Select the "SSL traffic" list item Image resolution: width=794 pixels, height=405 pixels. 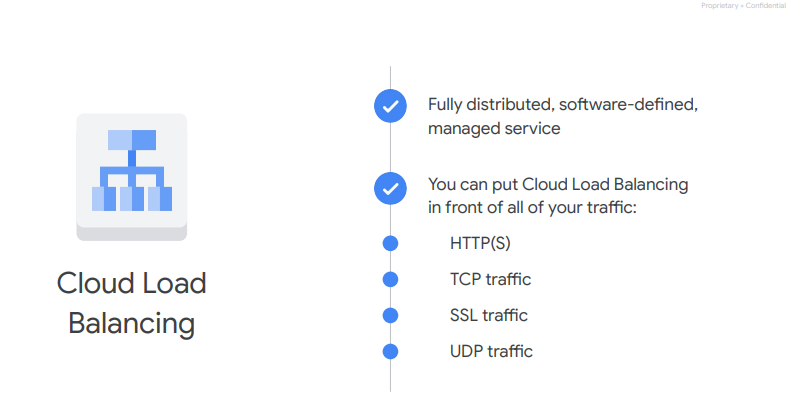point(489,315)
